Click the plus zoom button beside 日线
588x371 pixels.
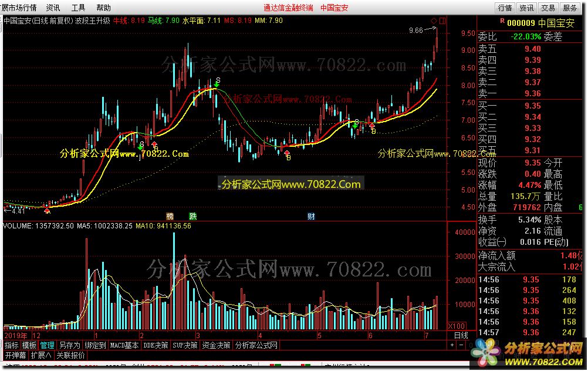coord(452,345)
